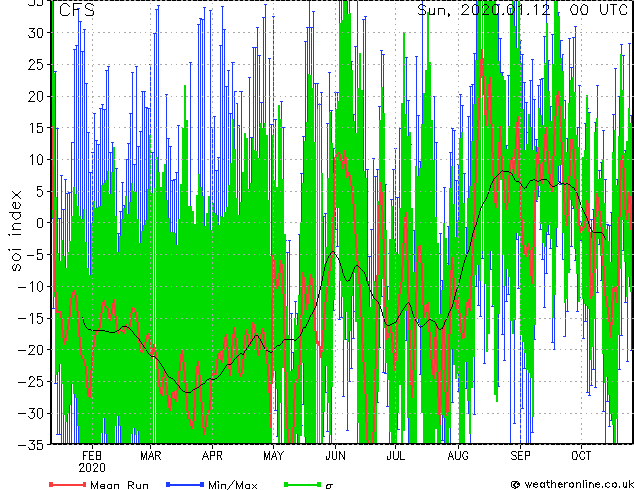Click the −35 y-axis value

[31, 445]
